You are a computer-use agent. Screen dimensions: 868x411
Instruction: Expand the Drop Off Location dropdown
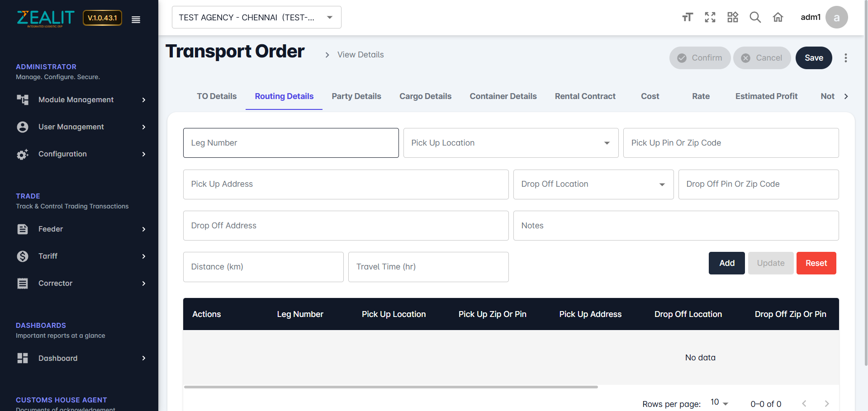click(593, 184)
